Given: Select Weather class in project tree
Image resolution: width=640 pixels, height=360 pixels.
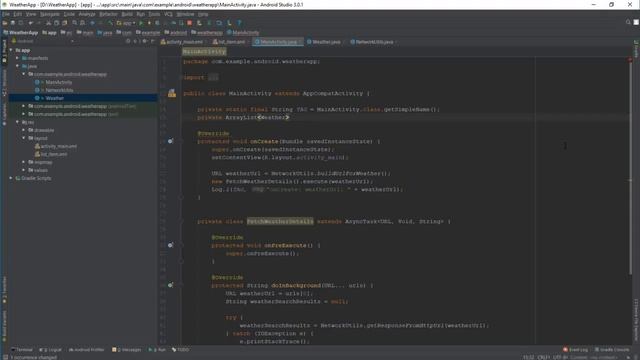Looking at the screenshot, I should pos(55,98).
